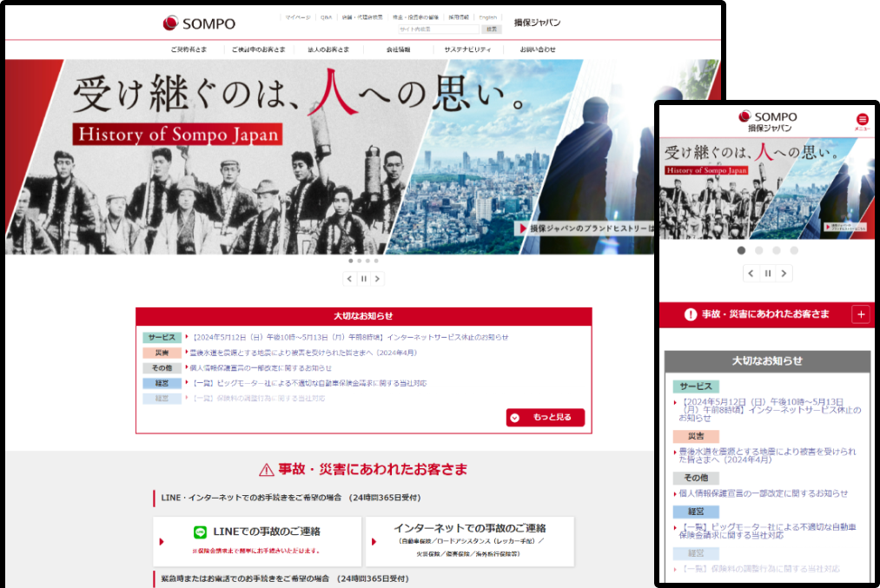
Task: Open faded 保険料の調整行為 notice in desktop list
Action: point(258,399)
